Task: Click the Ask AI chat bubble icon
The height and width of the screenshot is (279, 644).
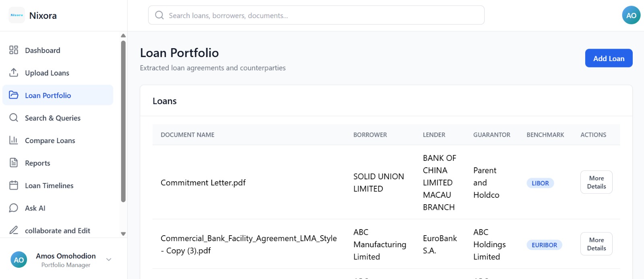Action: 14,208
